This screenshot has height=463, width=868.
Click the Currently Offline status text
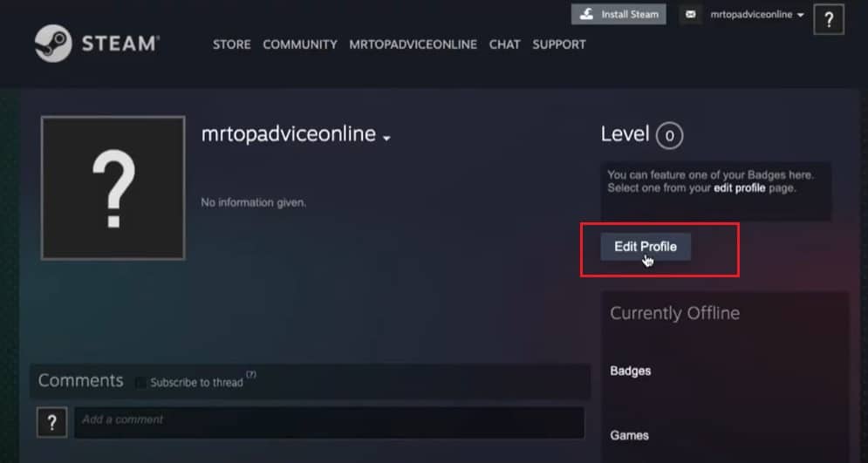[675, 313]
